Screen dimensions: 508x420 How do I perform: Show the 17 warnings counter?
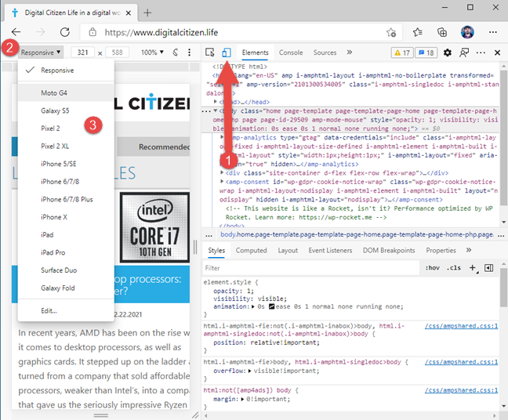click(x=402, y=52)
